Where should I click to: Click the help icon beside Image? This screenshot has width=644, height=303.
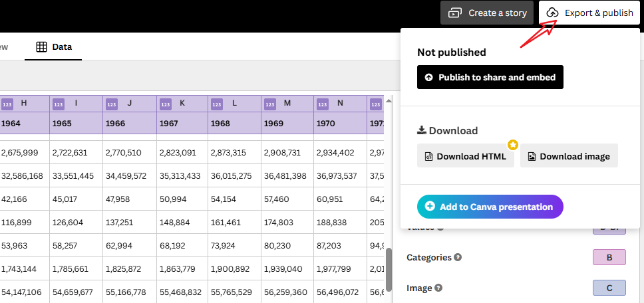(x=438, y=288)
